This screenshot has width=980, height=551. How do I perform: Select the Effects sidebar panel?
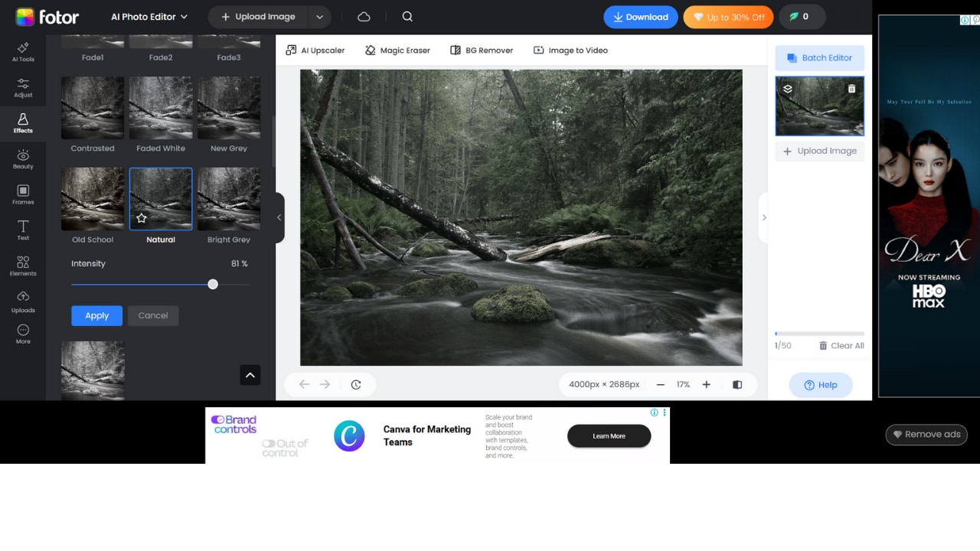click(x=23, y=123)
